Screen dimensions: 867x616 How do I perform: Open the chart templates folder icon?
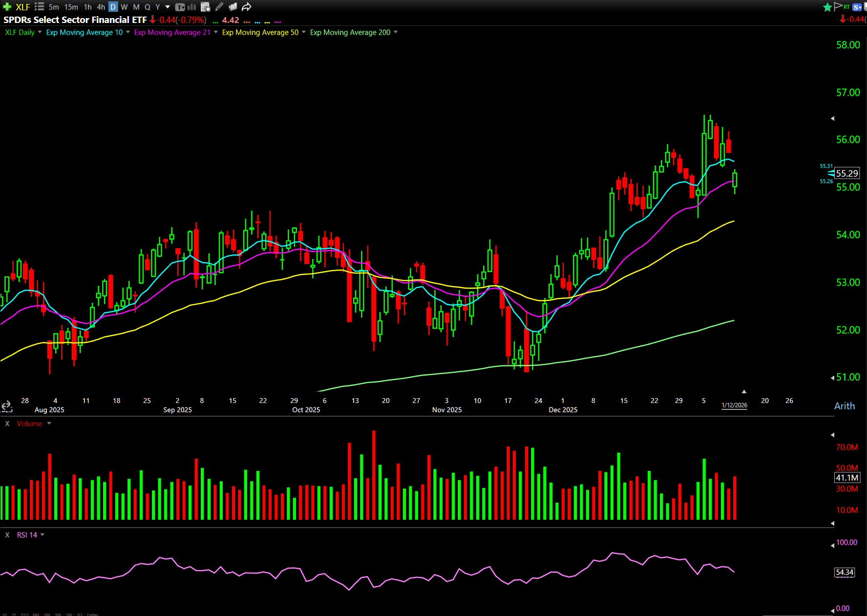(233, 7)
